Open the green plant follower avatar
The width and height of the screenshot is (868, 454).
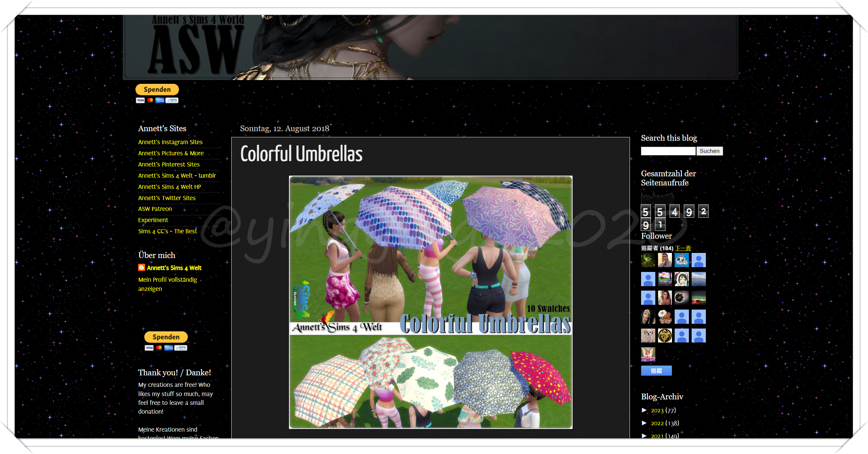pyautogui.click(x=648, y=260)
